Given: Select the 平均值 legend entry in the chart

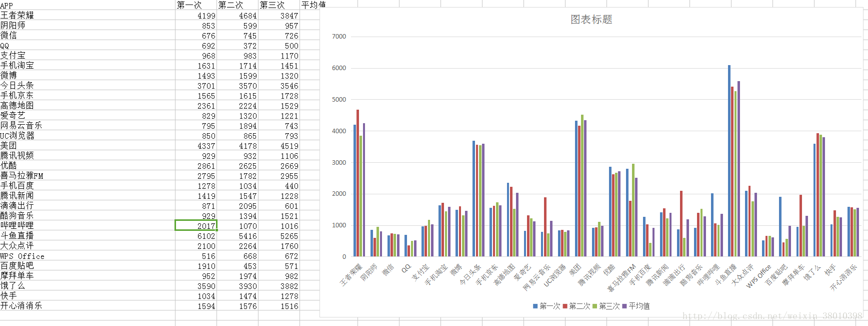Looking at the screenshot, I should pos(636,306).
